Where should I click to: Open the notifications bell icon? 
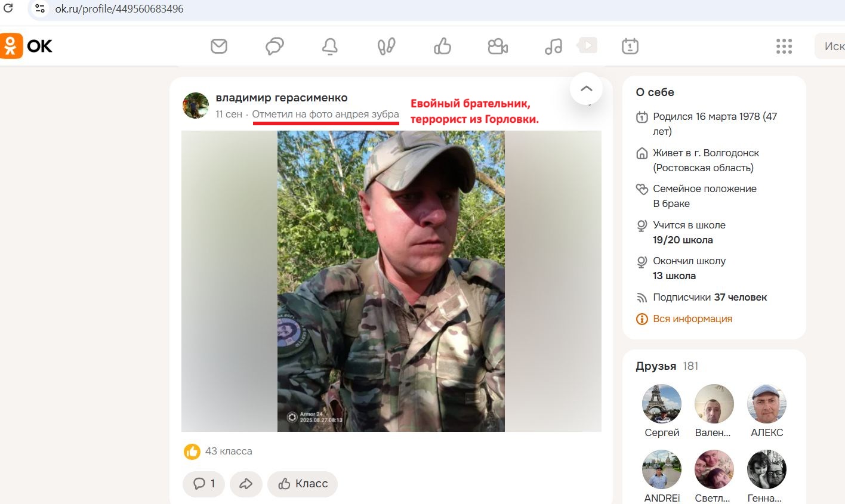pos(331,46)
